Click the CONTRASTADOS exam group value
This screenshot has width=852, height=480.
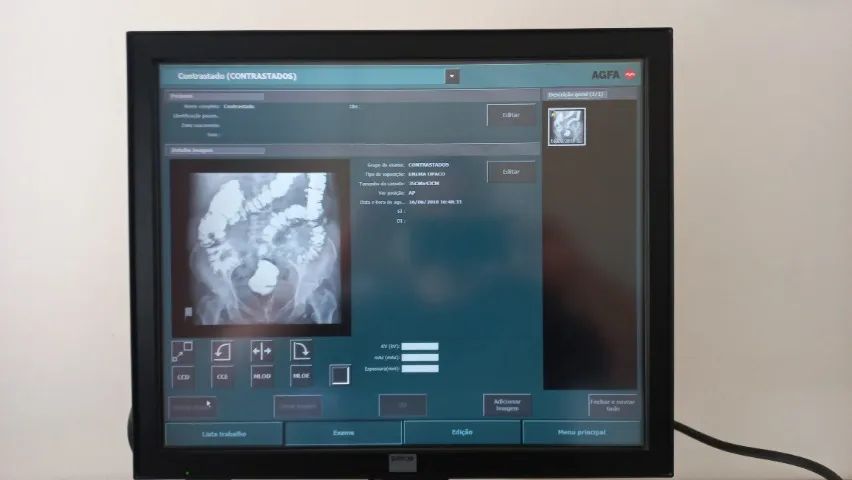click(x=429, y=165)
